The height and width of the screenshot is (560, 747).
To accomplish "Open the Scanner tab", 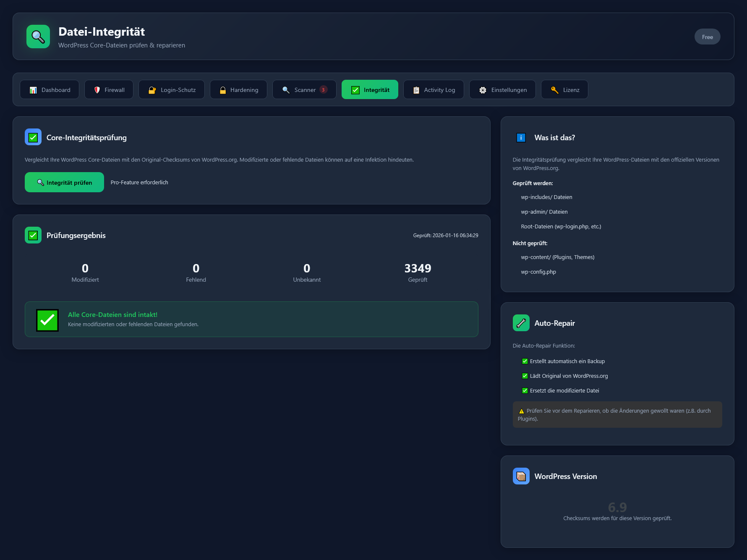I will coord(300,90).
